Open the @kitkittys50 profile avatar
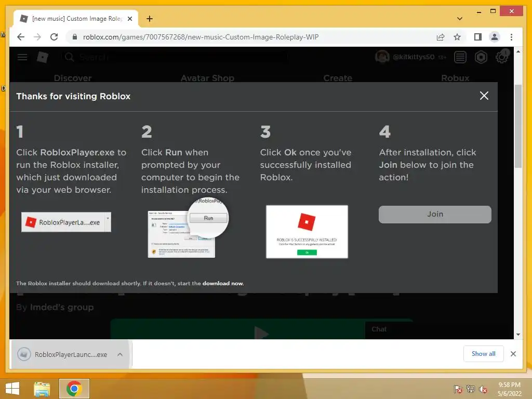532x399 pixels. [x=382, y=57]
